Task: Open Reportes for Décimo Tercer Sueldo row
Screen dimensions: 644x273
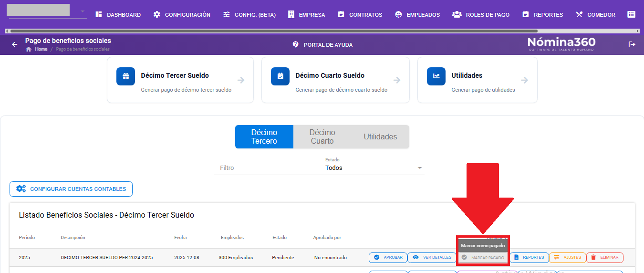Action: (x=529, y=258)
